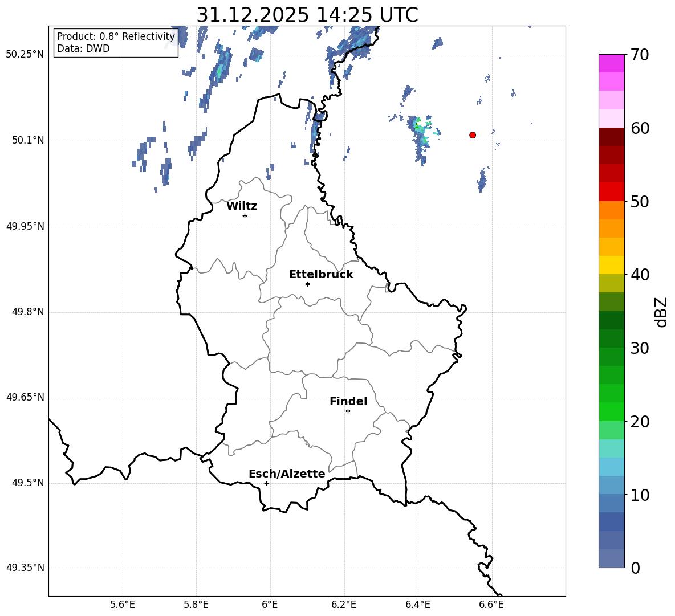Click the 50 value on the colorbar
Viewport: 675px width, 616px height.
[640, 201]
